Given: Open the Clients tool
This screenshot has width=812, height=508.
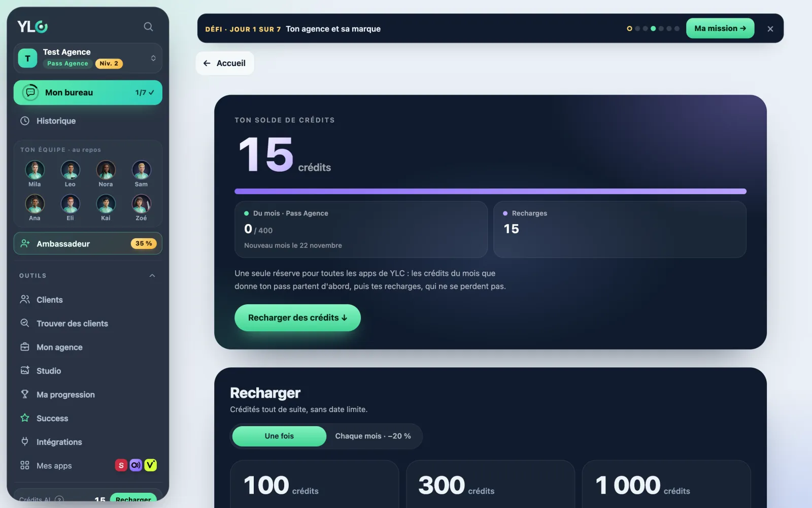Looking at the screenshot, I should click(x=88, y=300).
